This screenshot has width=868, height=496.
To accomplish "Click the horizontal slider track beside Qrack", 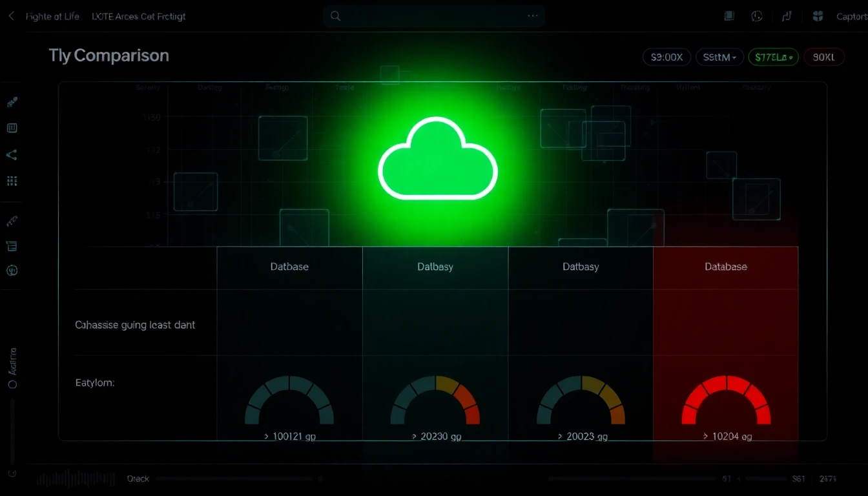I will click(x=236, y=479).
